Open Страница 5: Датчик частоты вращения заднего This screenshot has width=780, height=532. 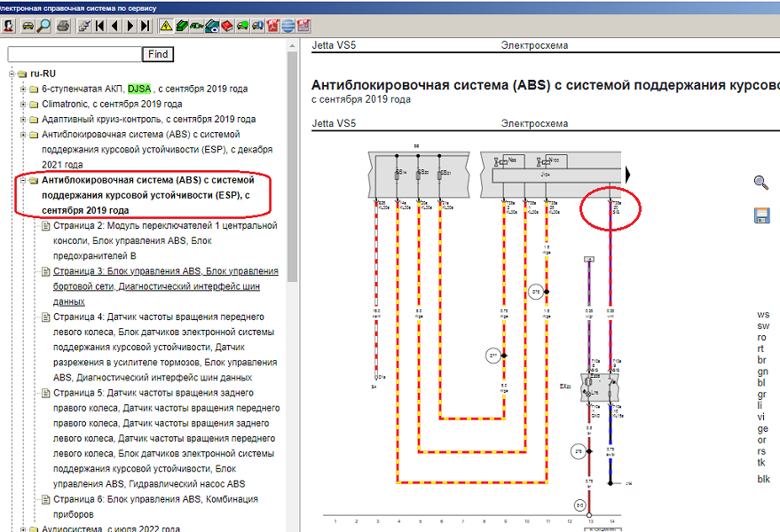[x=167, y=438]
